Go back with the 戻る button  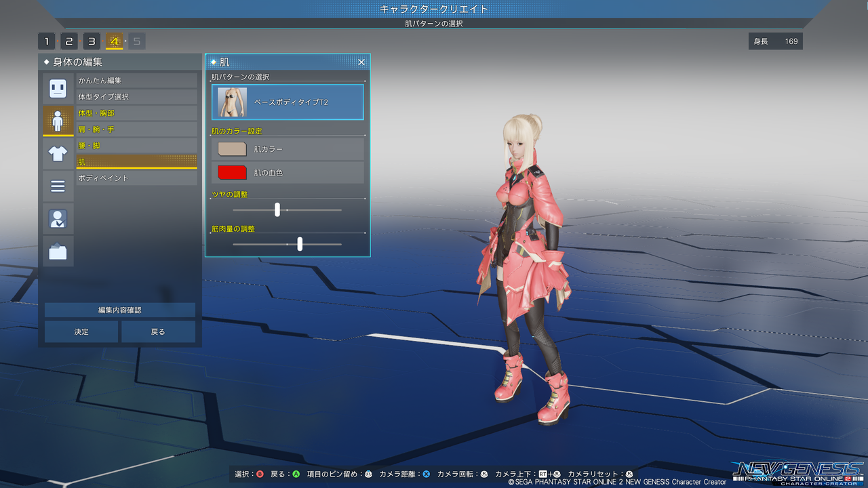[x=158, y=331]
